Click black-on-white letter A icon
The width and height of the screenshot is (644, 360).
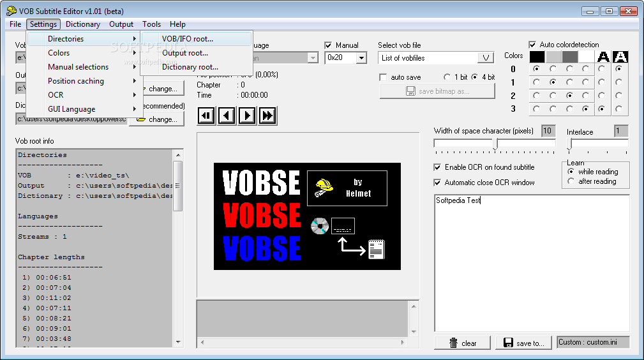[603, 57]
